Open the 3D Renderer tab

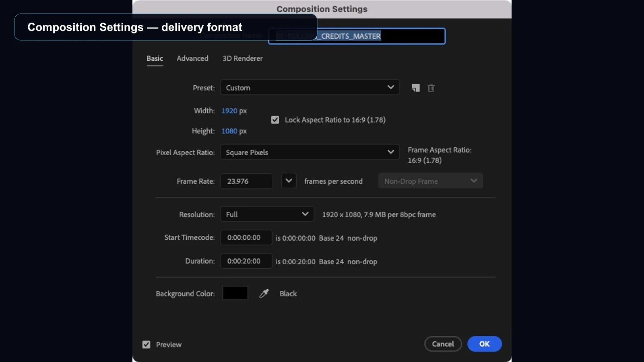(x=242, y=58)
